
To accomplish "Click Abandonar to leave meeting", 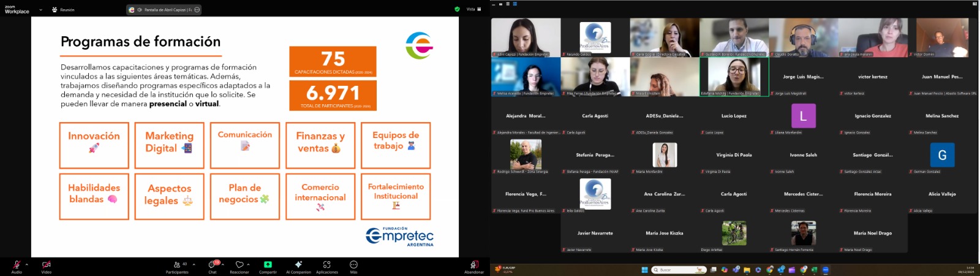I will click(x=473, y=265).
